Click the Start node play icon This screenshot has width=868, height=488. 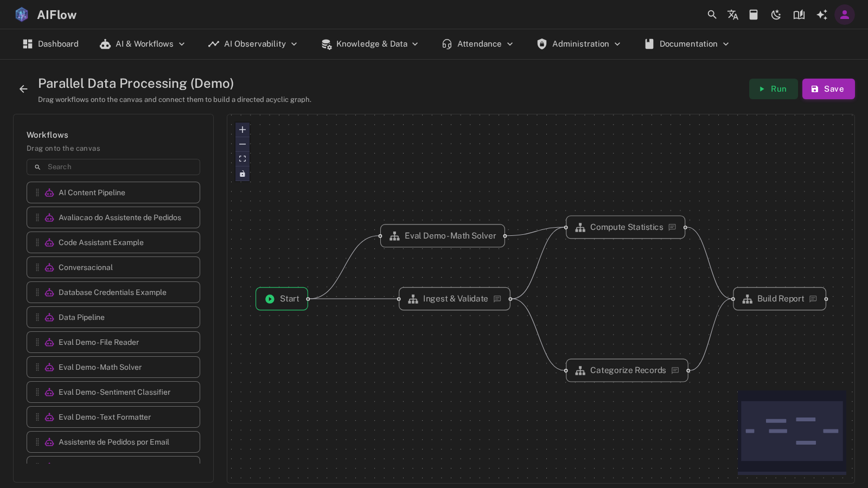pyautogui.click(x=270, y=299)
